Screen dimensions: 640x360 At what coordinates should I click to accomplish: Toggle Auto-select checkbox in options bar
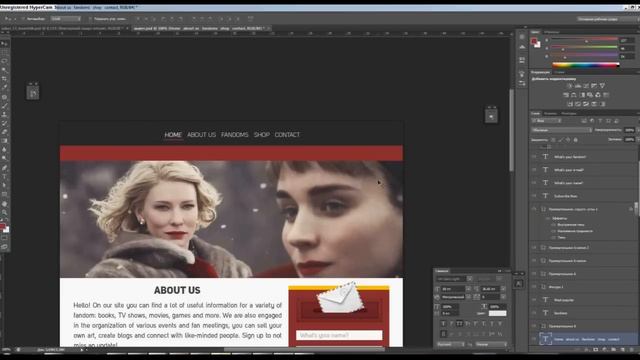(x=23, y=19)
